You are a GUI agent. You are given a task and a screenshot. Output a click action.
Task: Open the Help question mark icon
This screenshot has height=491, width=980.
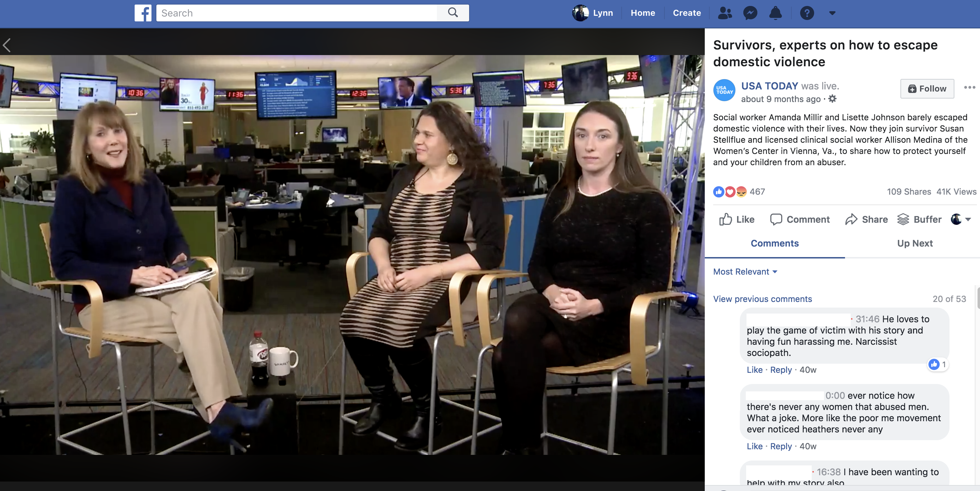coord(807,13)
